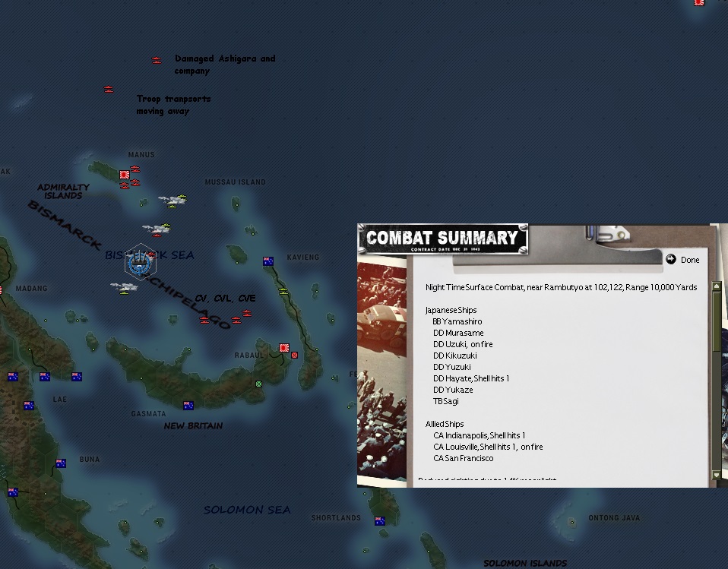Screen dimensions: 728x569
Task: Click the KAVIENG map label
Action: click(303, 257)
